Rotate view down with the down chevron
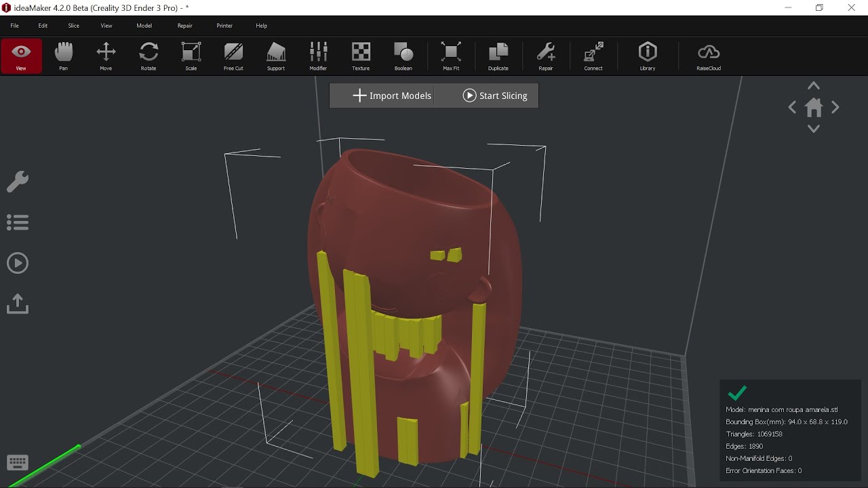Screen dimensions: 868x488 tap(814, 129)
